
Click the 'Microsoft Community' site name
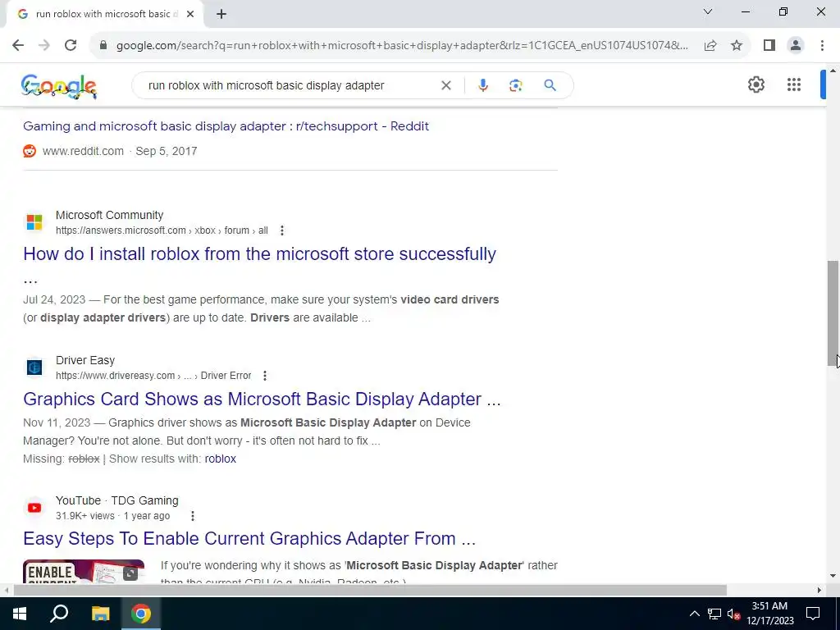click(109, 216)
